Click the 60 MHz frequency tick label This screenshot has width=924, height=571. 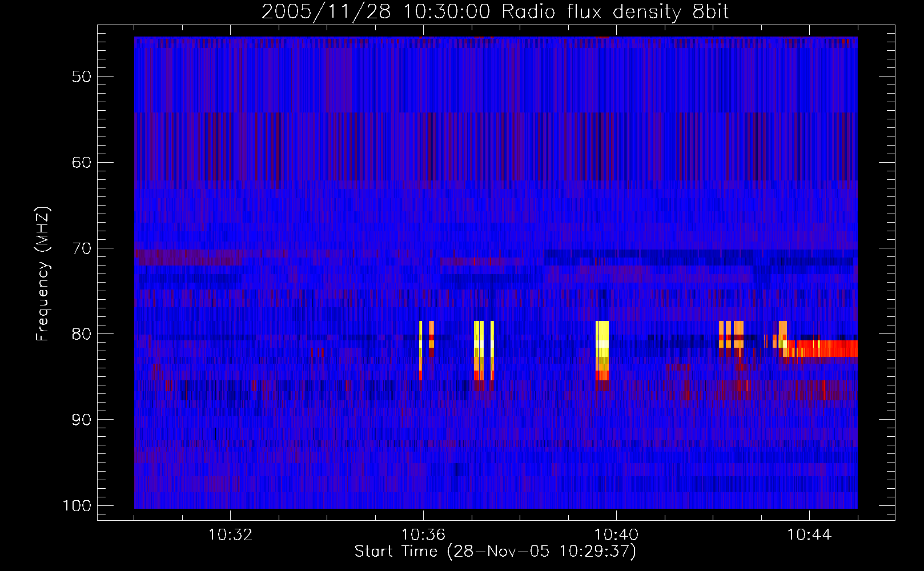tap(82, 162)
